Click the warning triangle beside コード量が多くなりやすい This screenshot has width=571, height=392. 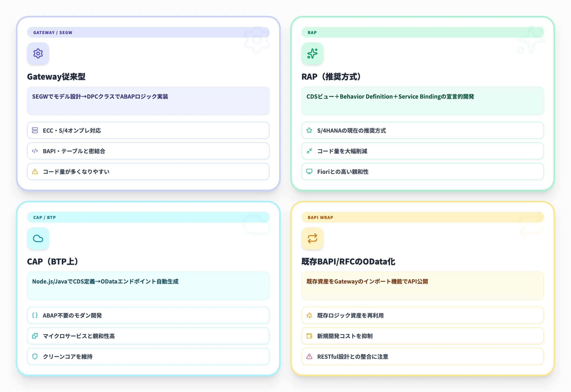[35, 172]
